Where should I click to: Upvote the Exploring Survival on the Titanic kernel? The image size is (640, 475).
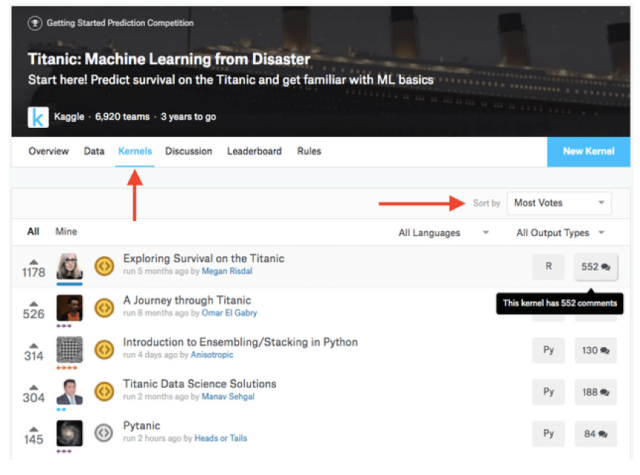pyautogui.click(x=34, y=262)
